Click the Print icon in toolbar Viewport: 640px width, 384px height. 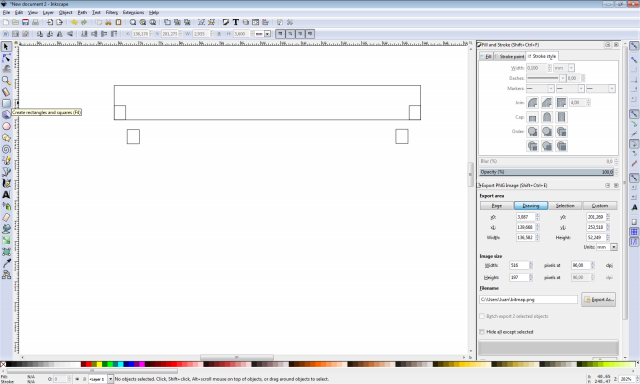click(x=36, y=22)
